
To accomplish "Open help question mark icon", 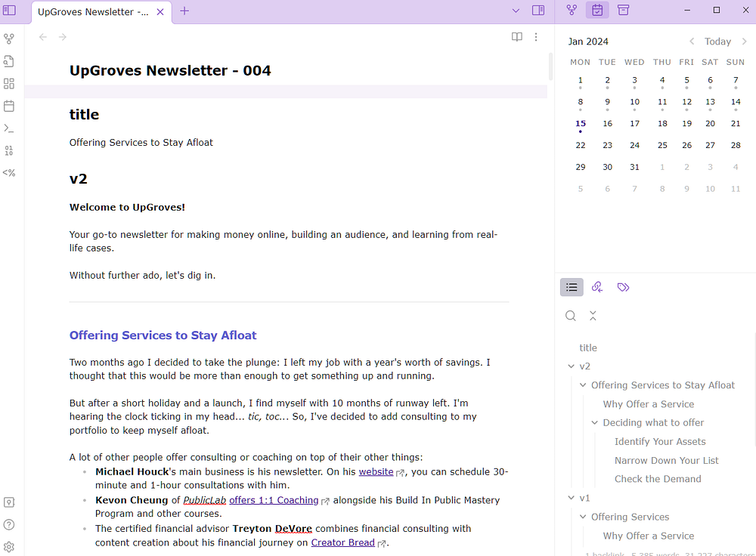I will (9, 525).
